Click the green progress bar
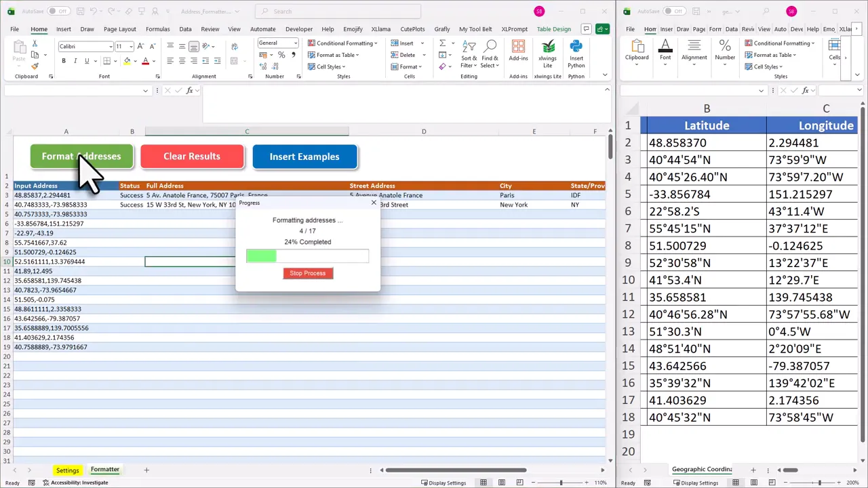868x488 pixels. click(262, 256)
